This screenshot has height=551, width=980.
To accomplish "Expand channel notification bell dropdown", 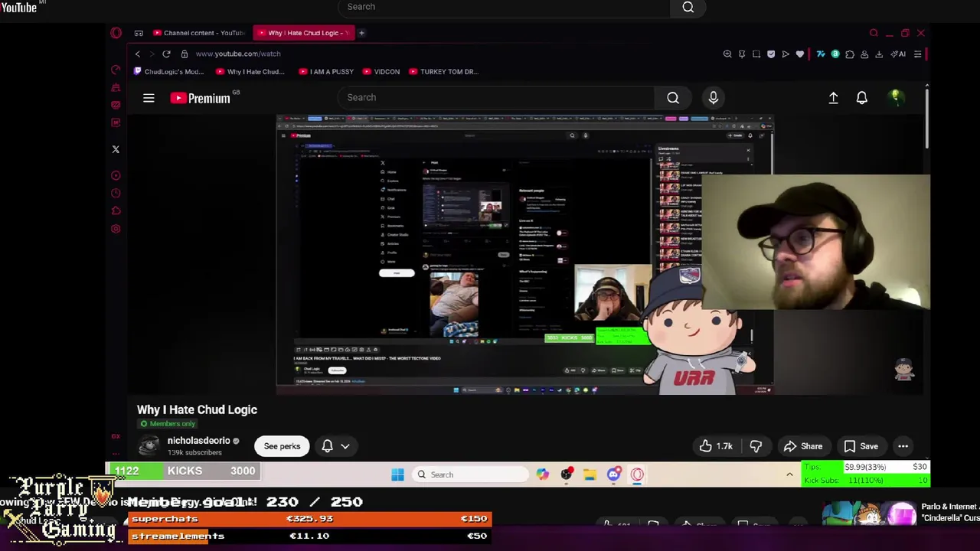I will click(x=335, y=446).
